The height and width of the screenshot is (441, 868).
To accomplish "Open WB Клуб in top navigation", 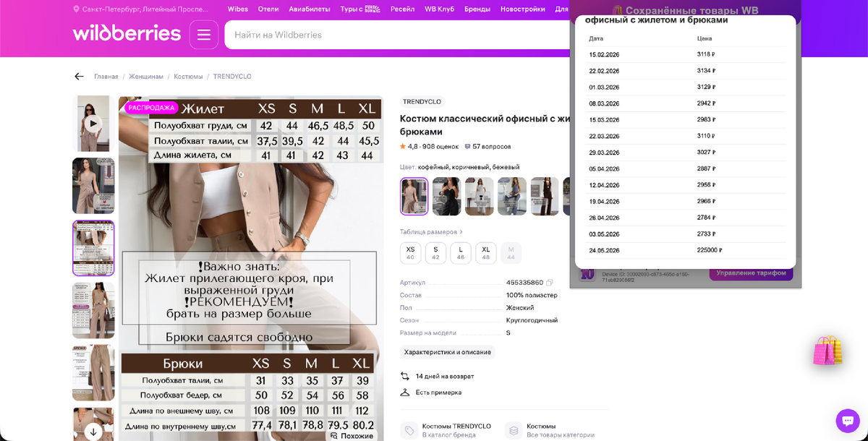I will (x=438, y=9).
